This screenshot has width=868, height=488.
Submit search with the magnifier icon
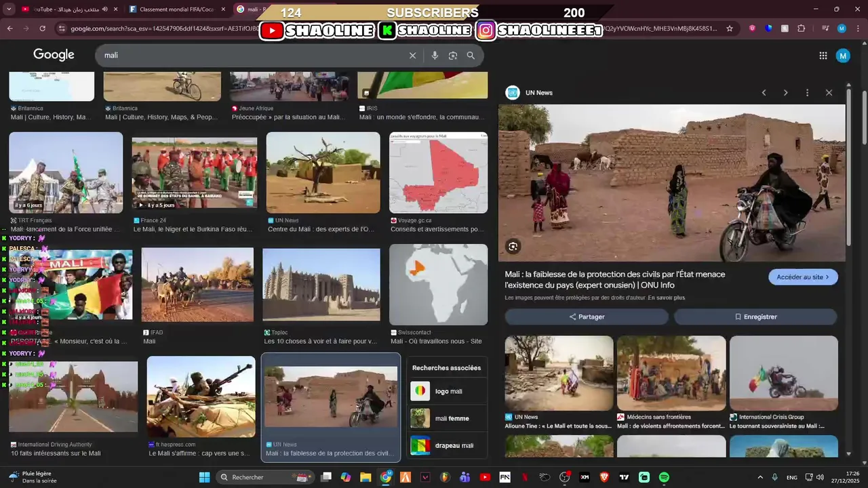(471, 56)
